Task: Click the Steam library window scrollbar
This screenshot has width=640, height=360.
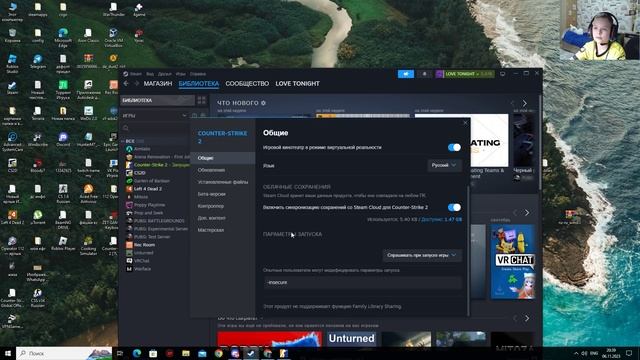Action: [x=540, y=143]
